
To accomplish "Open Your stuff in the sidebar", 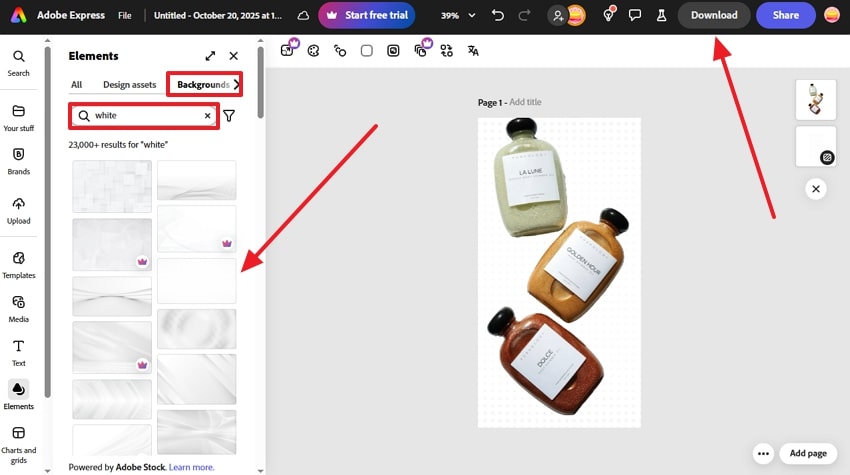I will click(x=18, y=118).
